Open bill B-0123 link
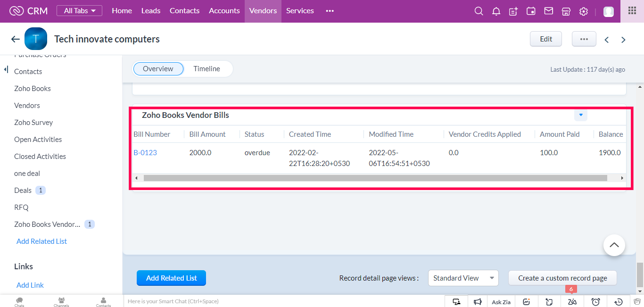Viewport: 644px width, 307px height. pyautogui.click(x=145, y=153)
